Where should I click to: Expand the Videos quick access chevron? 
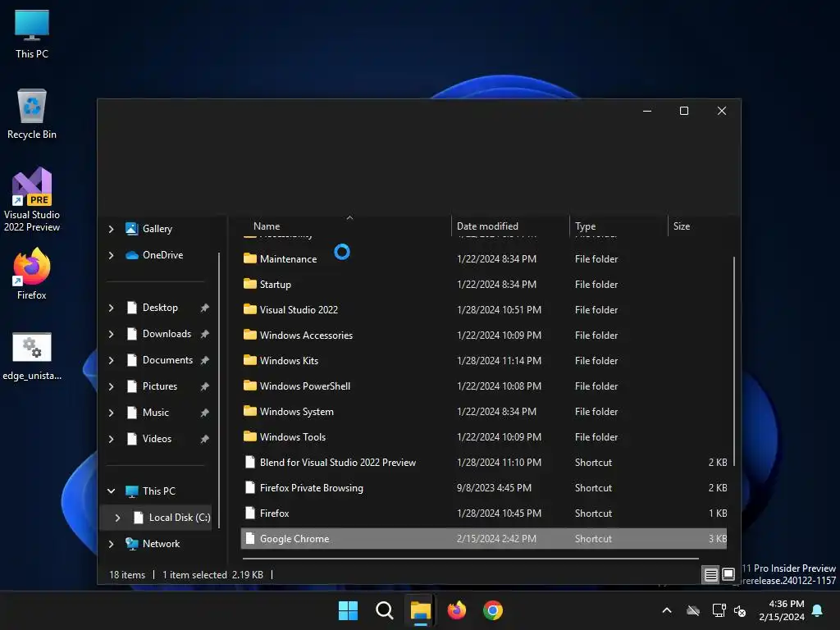pos(111,439)
